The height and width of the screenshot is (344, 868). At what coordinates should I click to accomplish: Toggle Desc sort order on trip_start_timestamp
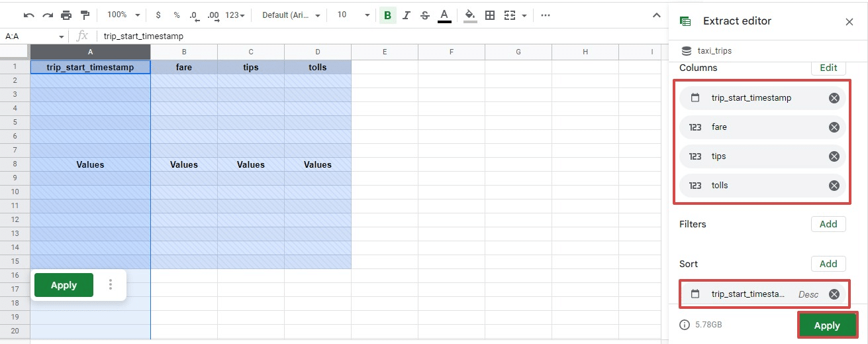pyautogui.click(x=808, y=294)
